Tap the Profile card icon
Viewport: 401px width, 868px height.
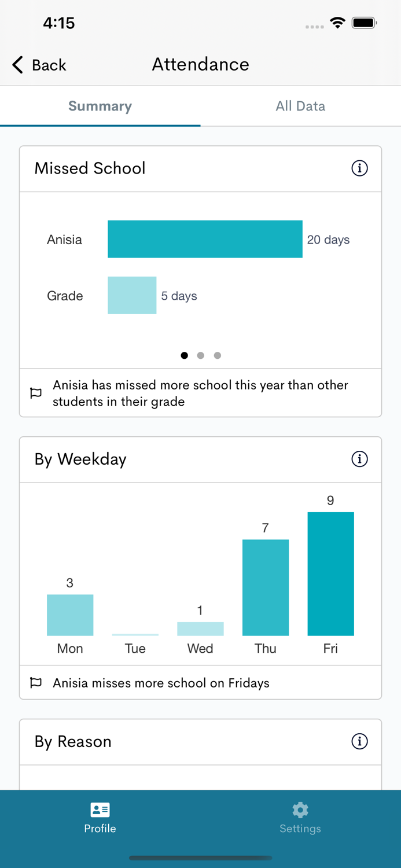(x=100, y=810)
